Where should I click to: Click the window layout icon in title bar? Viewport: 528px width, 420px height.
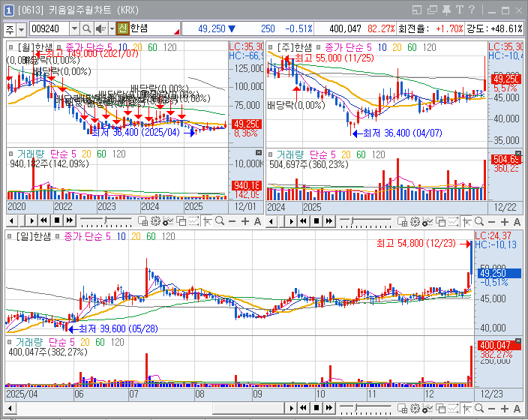pos(417,10)
